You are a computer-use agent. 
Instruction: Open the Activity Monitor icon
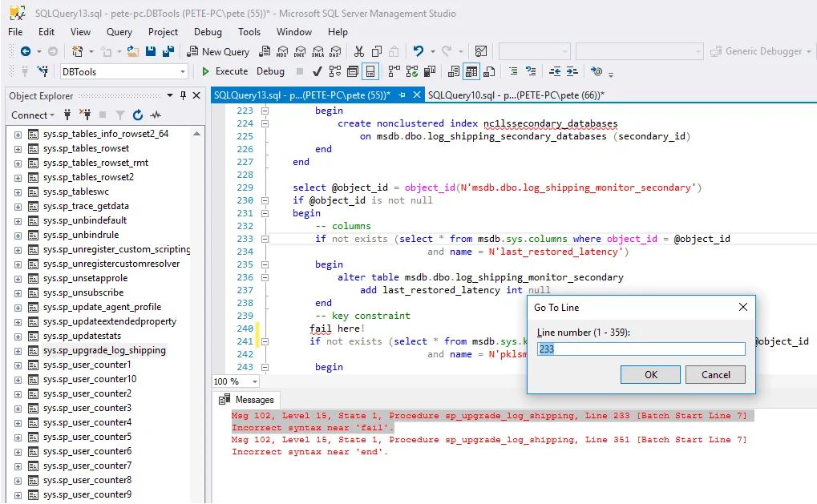point(481,51)
